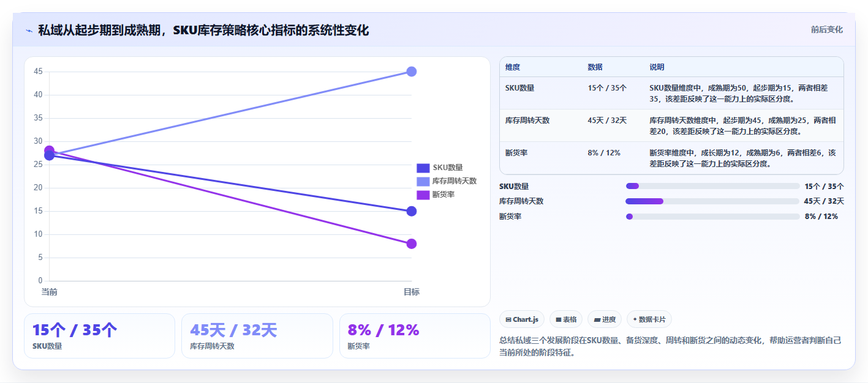This screenshot has height=383, width=868.
Task: Select the 断货率 end point at 8
Action: click(x=412, y=244)
